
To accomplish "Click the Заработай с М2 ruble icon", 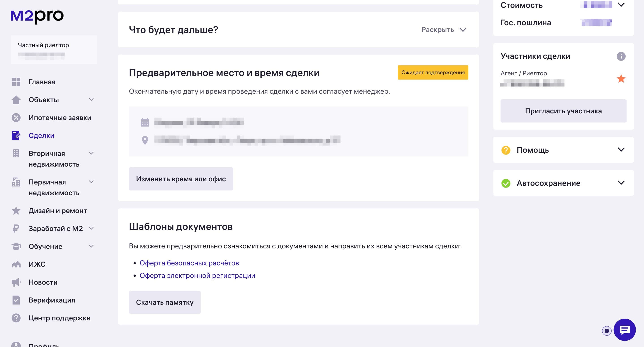I will pyautogui.click(x=16, y=228).
